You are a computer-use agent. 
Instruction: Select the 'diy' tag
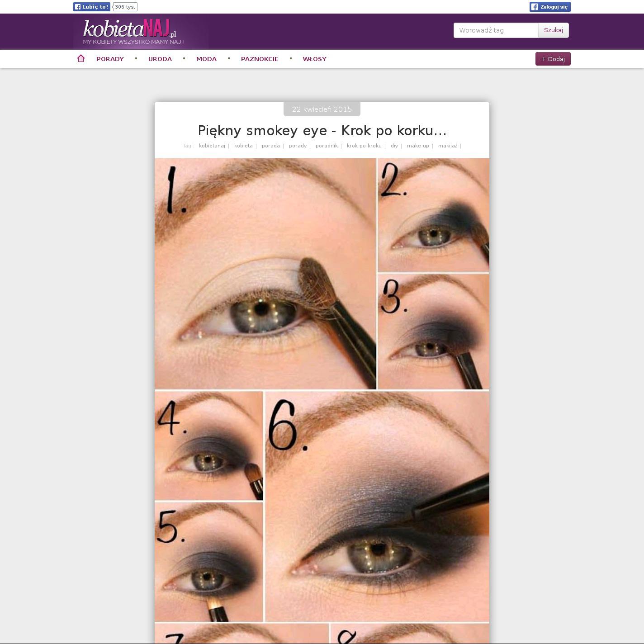click(394, 146)
